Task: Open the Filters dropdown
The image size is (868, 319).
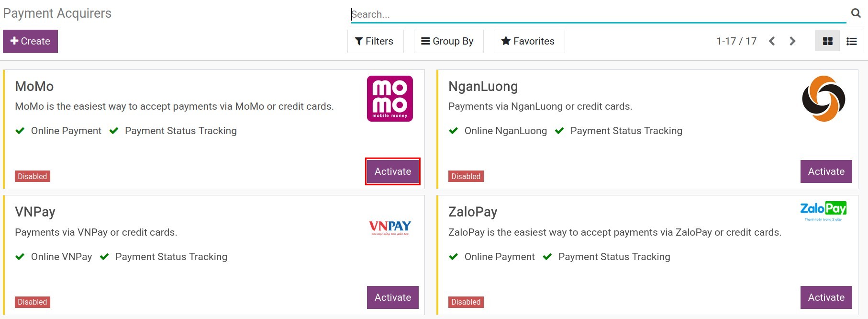Action: click(375, 41)
